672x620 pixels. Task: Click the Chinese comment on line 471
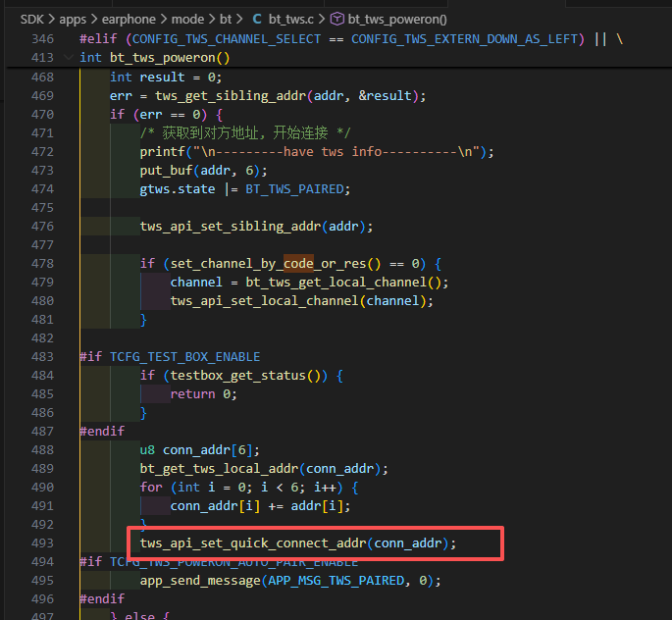[245, 132]
